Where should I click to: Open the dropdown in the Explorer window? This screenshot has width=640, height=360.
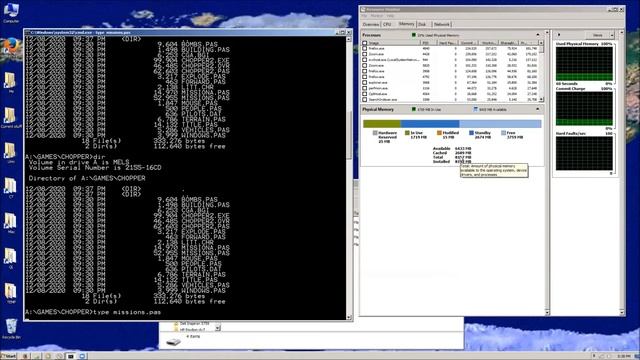218,328
